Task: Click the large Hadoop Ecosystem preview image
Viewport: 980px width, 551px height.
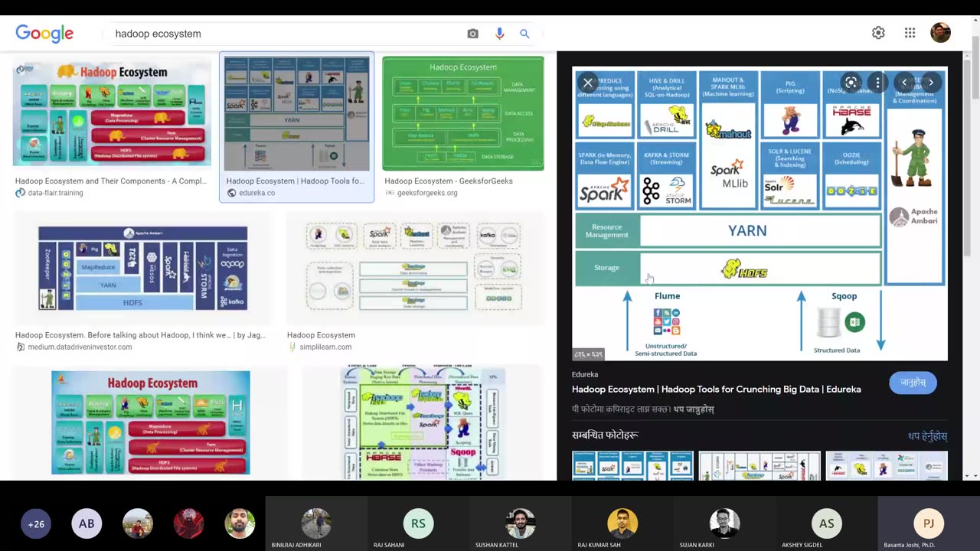Action: (759, 214)
